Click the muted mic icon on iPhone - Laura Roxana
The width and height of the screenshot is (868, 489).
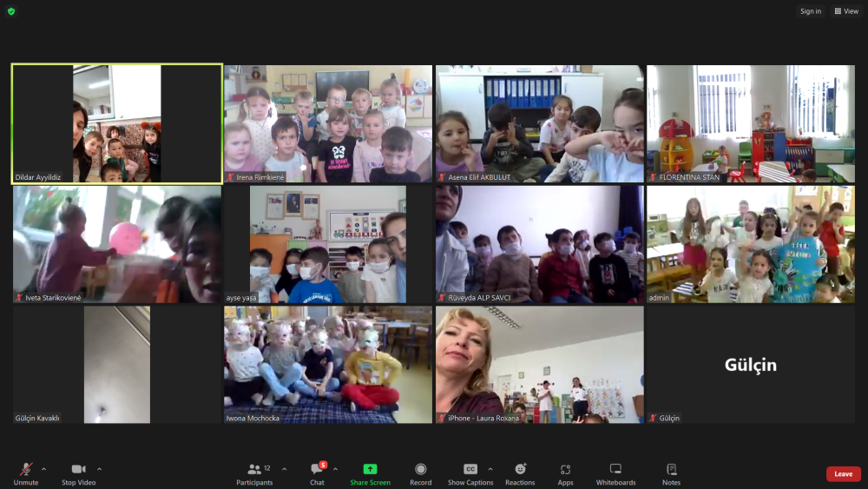tap(442, 418)
